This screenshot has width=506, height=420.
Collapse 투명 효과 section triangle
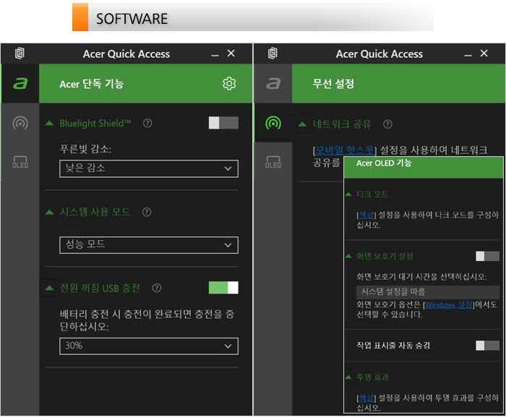click(348, 377)
